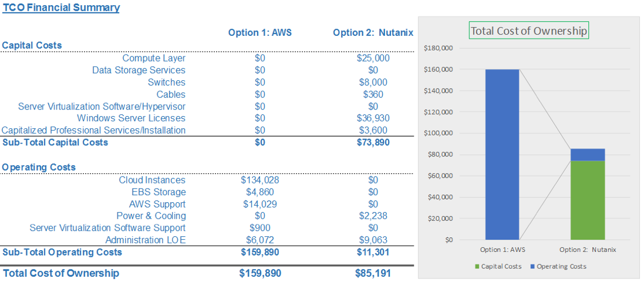This screenshot has height=286, width=644.
Task: Click the Option 2: Nutanix axis label
Action: click(x=588, y=250)
